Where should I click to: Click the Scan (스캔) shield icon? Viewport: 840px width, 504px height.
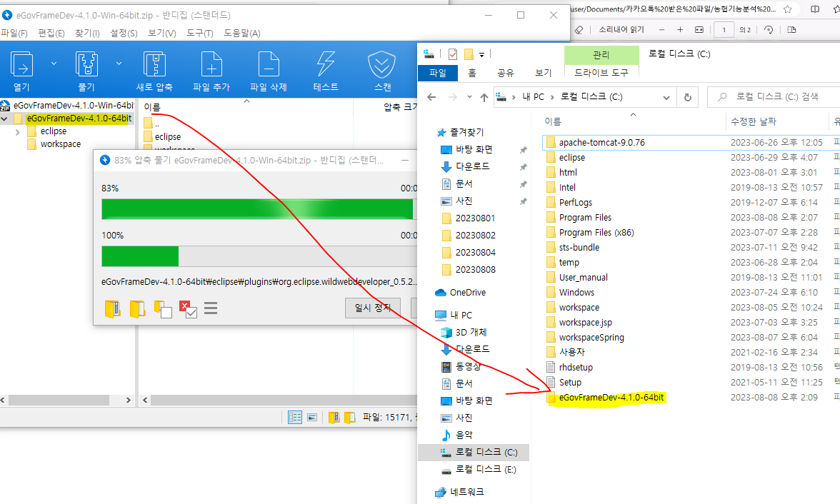click(x=381, y=64)
